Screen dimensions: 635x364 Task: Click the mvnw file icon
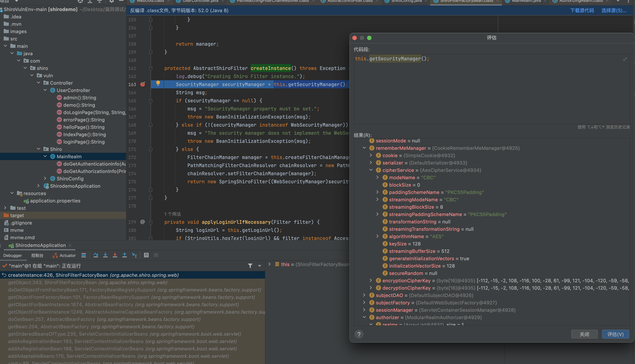tap(6, 230)
